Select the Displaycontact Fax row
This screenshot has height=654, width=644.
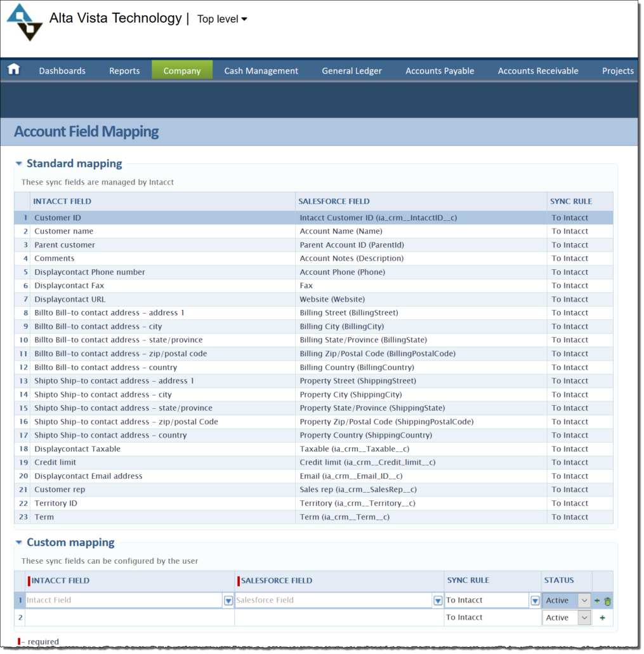point(313,286)
